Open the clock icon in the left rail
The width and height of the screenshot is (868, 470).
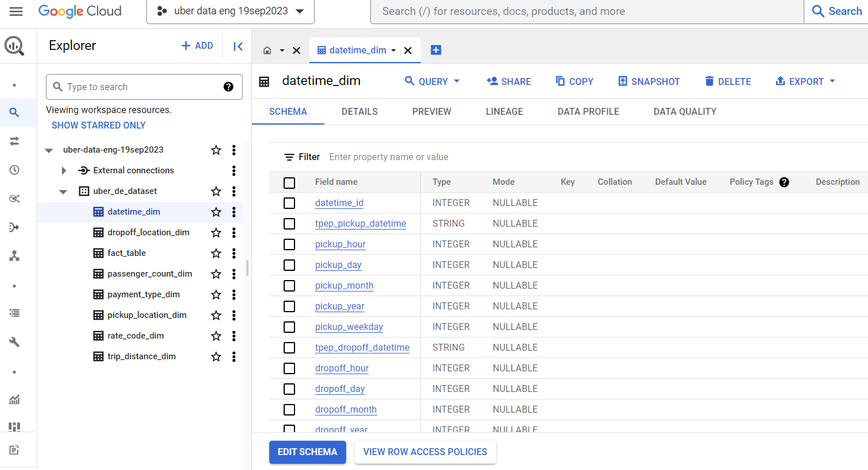pyautogui.click(x=14, y=169)
